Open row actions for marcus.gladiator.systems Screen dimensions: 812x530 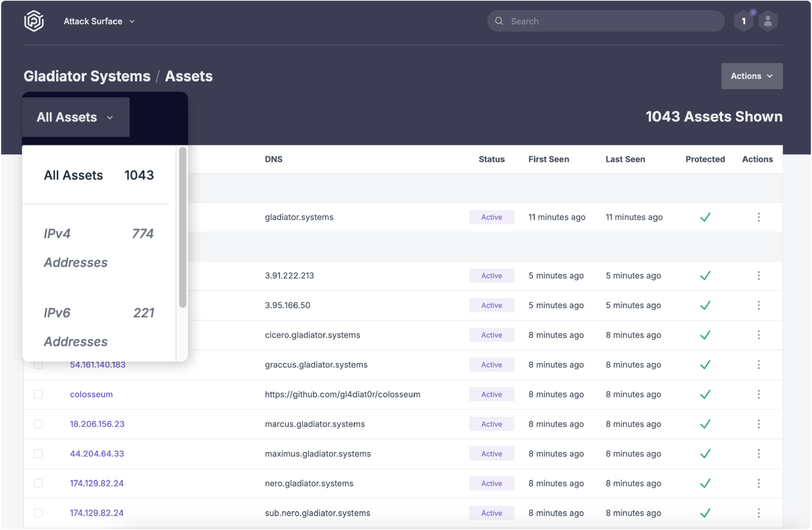[x=759, y=424]
